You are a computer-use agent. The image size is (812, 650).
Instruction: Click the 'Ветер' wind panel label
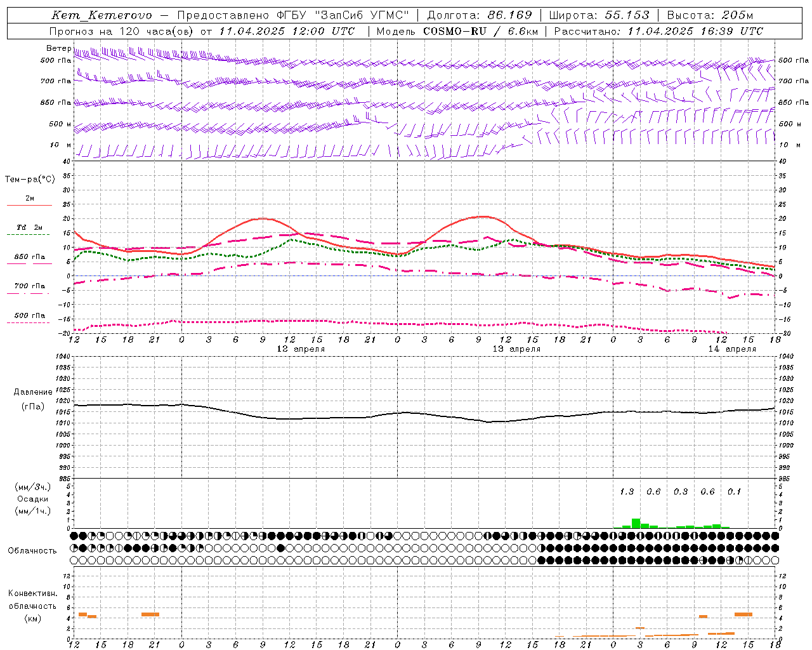pyautogui.click(x=59, y=48)
